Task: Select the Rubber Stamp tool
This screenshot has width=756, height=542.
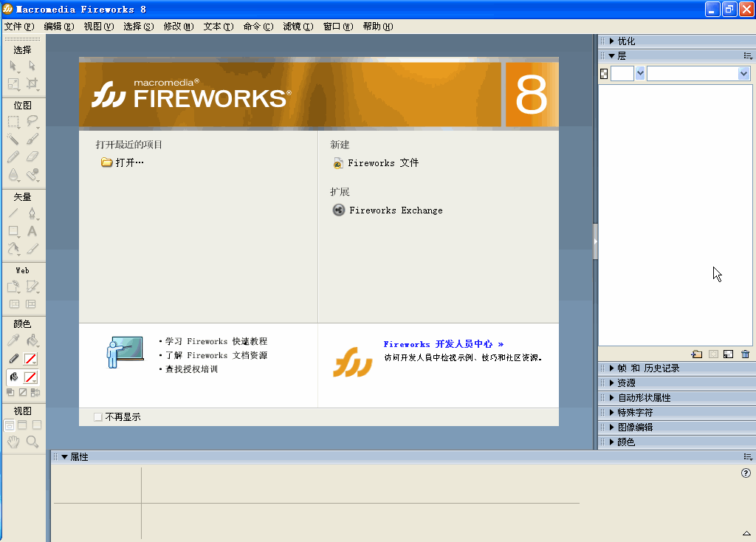Action: click(x=32, y=174)
